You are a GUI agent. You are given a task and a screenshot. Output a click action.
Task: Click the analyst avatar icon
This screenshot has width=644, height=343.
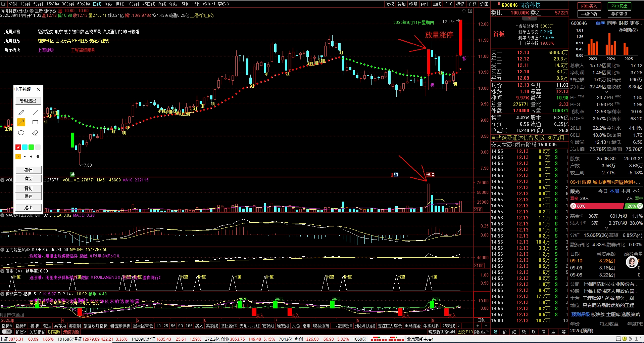632,262
